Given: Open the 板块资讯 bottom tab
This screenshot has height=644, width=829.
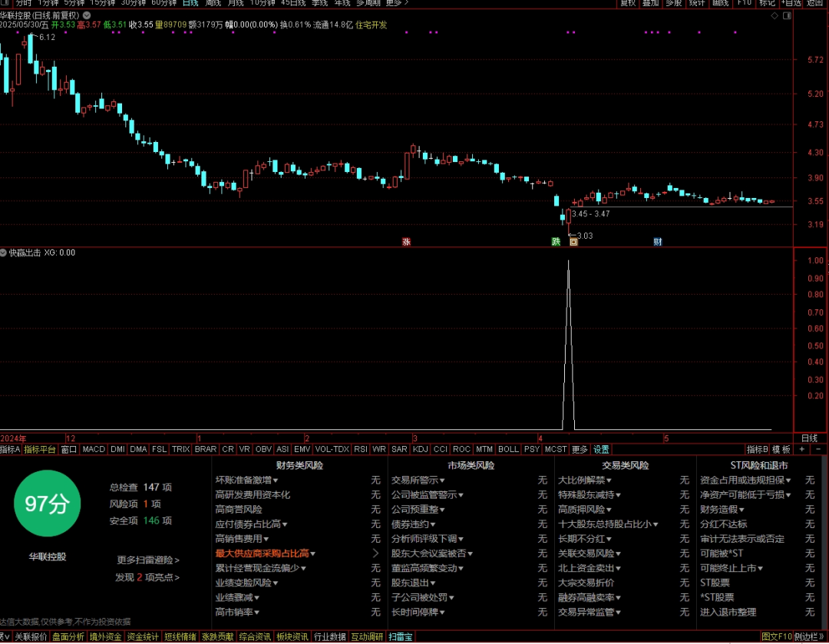Looking at the screenshot, I should 292,636.
